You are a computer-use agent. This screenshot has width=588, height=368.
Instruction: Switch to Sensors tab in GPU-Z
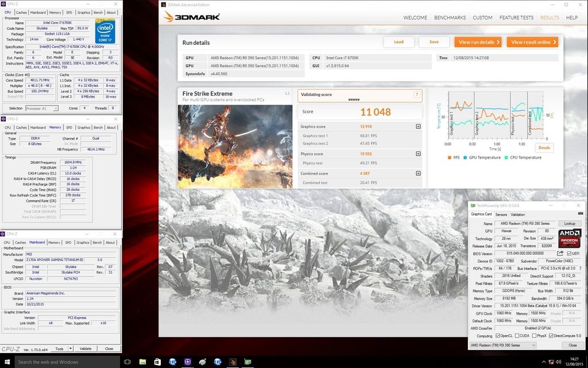501,214
